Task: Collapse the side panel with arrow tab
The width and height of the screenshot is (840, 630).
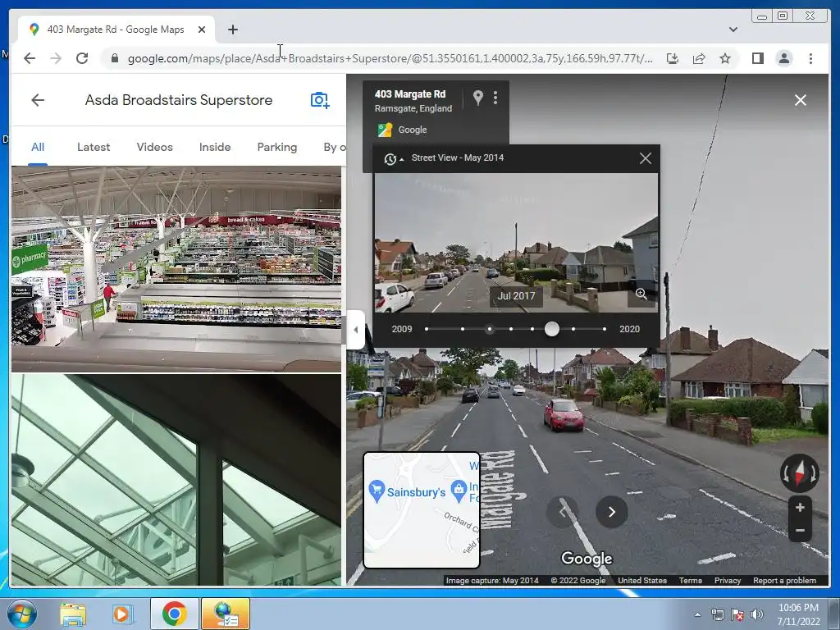Action: click(x=356, y=330)
